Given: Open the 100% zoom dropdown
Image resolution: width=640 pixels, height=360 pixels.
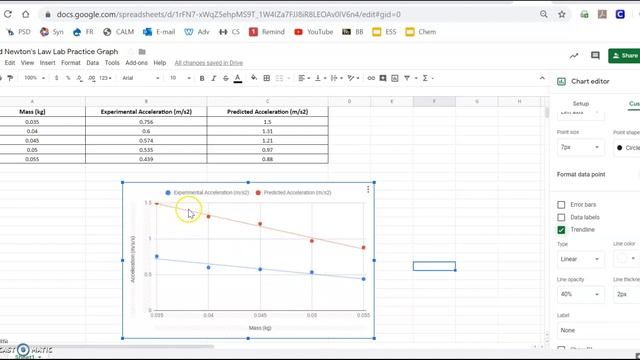Looking at the screenshot, I should click(x=34, y=78).
